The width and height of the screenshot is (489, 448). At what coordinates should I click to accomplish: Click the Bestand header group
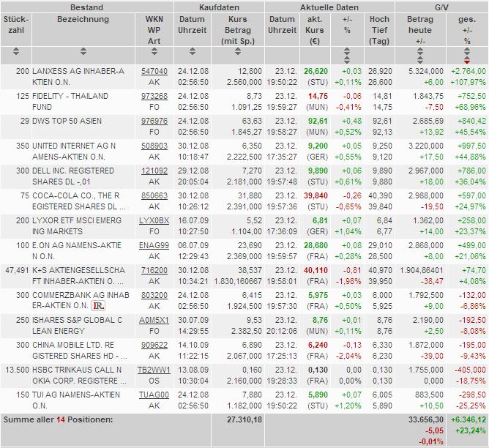[x=86, y=7]
